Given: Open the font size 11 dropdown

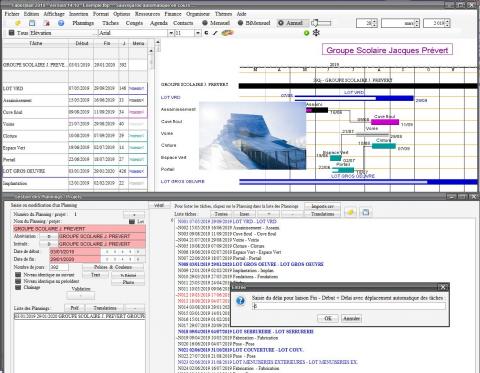Looking at the screenshot, I should click(198, 33).
